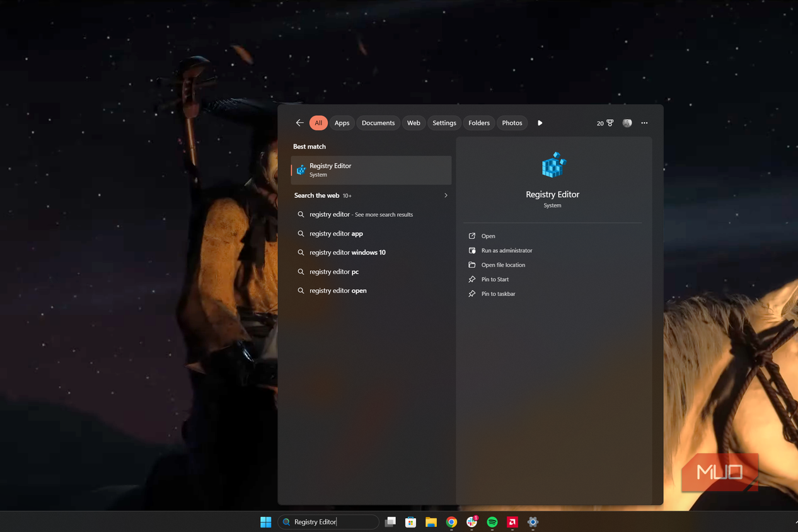Show more filter categories with the arrow
Image resolution: width=798 pixels, height=532 pixels.
[540, 123]
